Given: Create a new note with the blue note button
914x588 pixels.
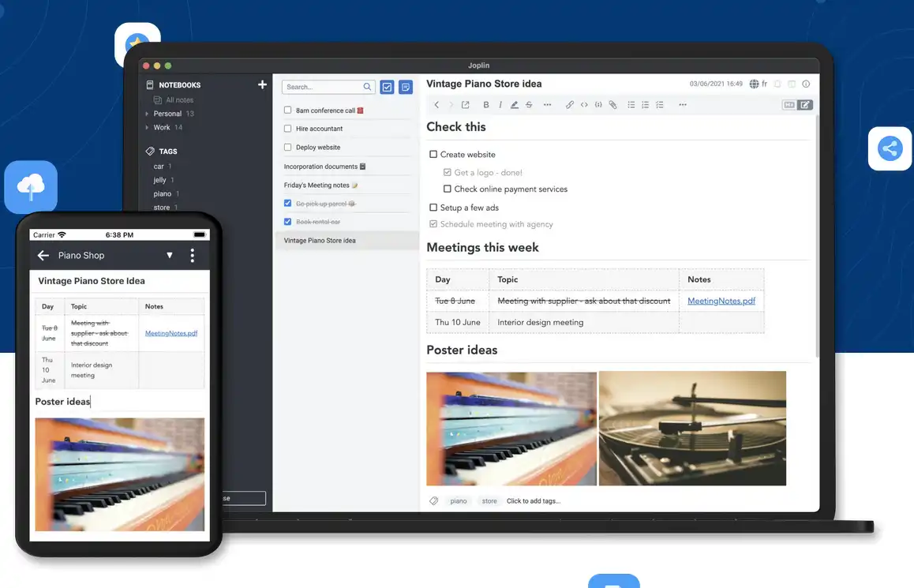Looking at the screenshot, I should (405, 87).
